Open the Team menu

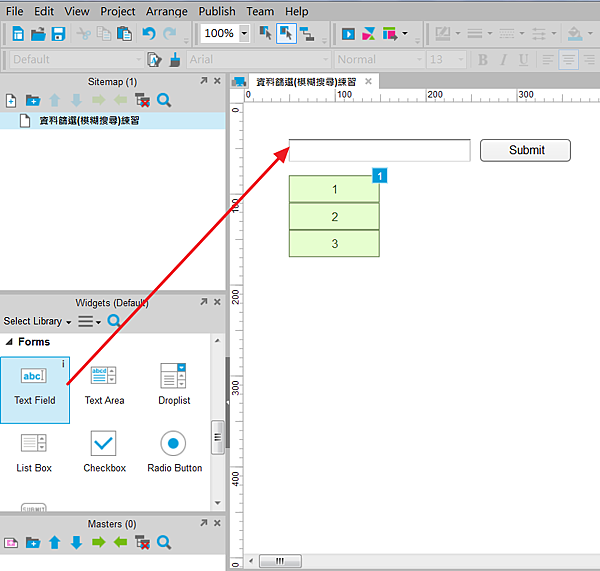(x=260, y=11)
